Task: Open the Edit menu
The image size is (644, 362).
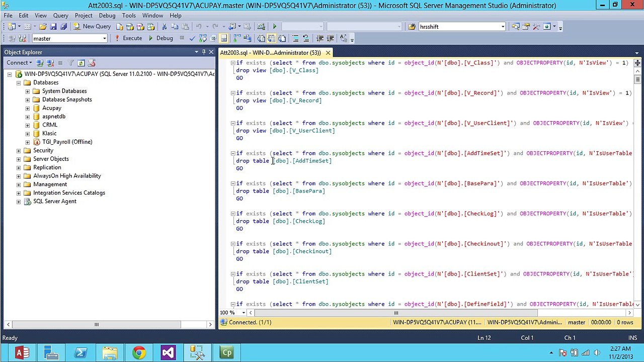Action: 24,15
